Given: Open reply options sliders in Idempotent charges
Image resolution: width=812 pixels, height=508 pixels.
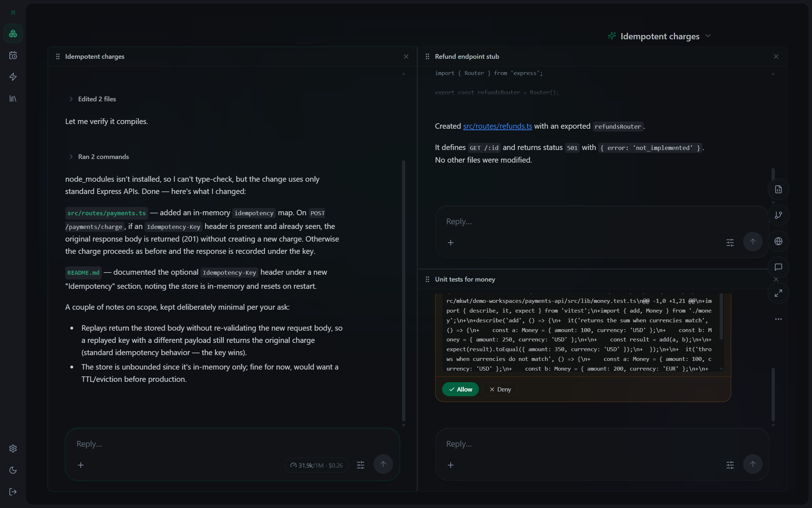Looking at the screenshot, I should pyautogui.click(x=361, y=465).
